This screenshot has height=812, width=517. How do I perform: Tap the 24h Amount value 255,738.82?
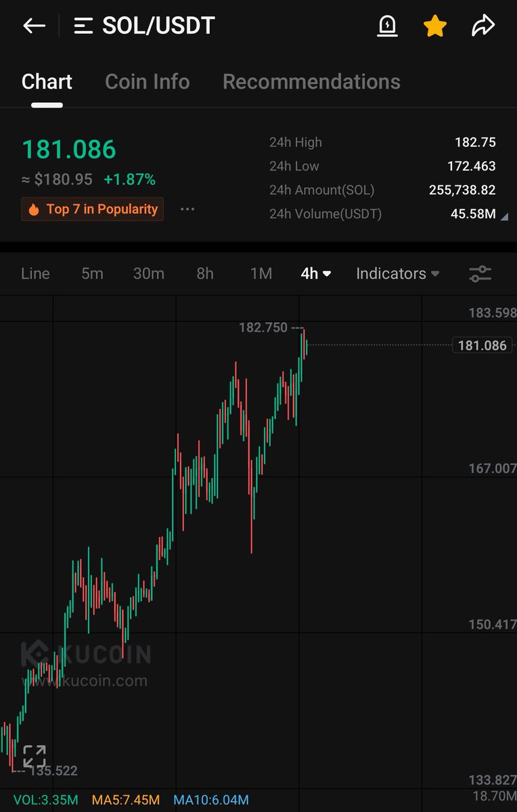(x=462, y=190)
